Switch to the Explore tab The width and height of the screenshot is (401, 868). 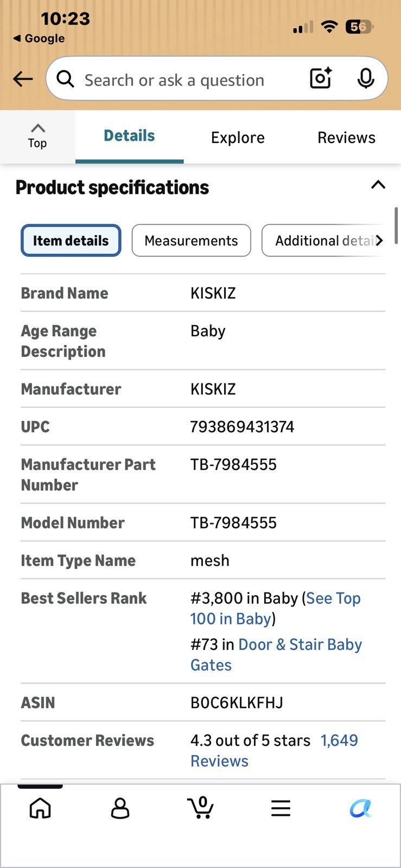(x=238, y=138)
